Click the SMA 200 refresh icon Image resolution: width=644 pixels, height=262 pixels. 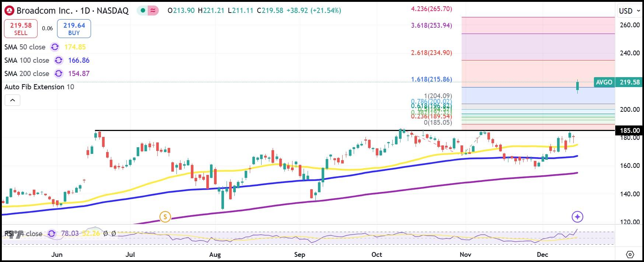pos(59,73)
